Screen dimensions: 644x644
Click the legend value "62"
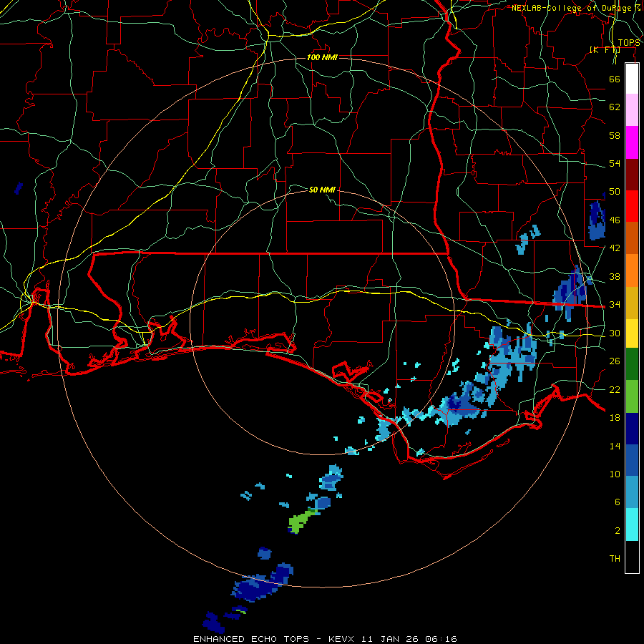[x=615, y=107]
